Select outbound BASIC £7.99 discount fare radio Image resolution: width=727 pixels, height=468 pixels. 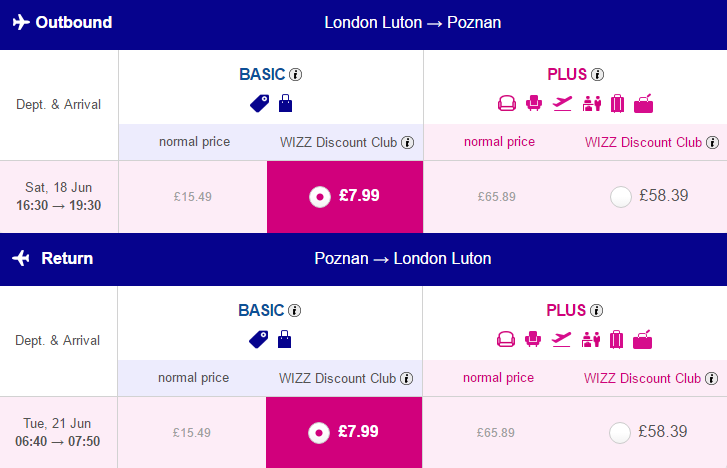(x=320, y=197)
